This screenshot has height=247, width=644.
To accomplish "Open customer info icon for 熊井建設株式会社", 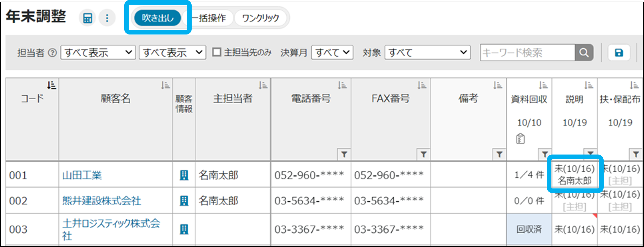I will [x=184, y=201].
